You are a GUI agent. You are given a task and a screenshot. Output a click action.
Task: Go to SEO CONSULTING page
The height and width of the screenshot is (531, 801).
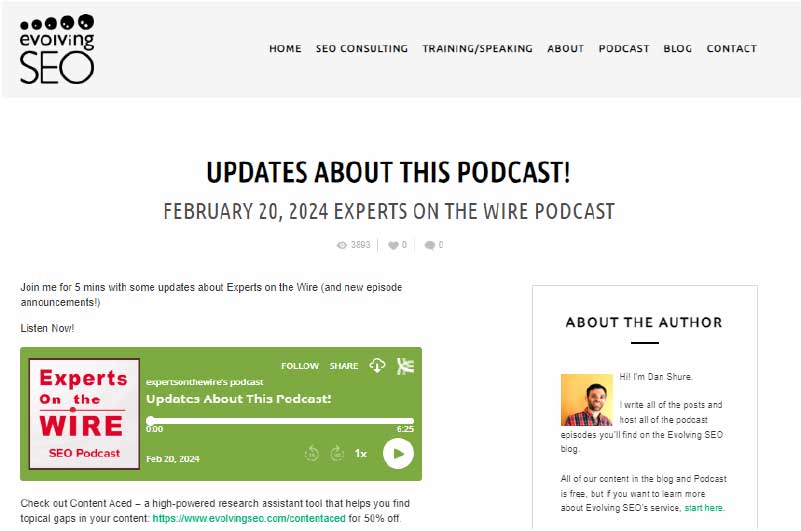362,49
